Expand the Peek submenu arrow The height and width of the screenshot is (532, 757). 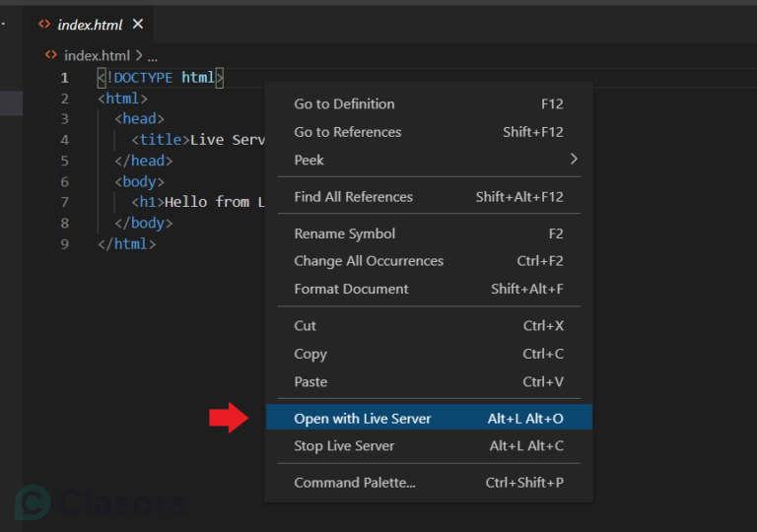(x=574, y=159)
